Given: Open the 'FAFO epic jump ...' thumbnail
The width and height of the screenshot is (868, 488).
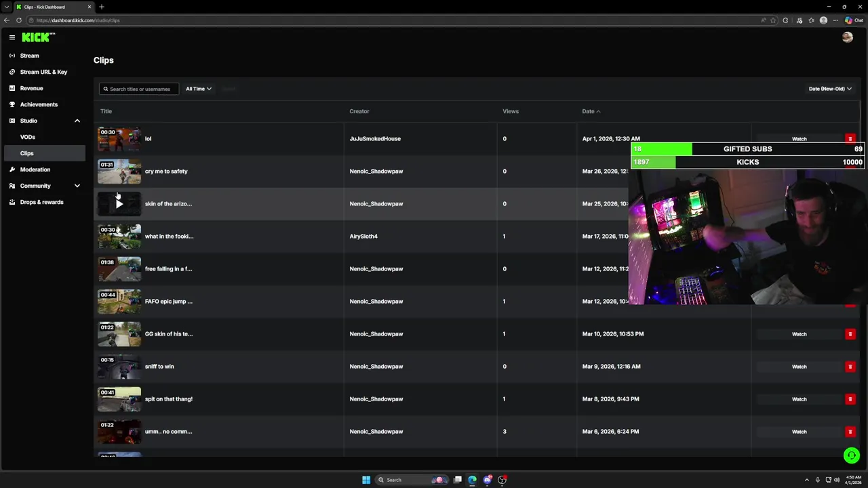Looking at the screenshot, I should pos(119,301).
